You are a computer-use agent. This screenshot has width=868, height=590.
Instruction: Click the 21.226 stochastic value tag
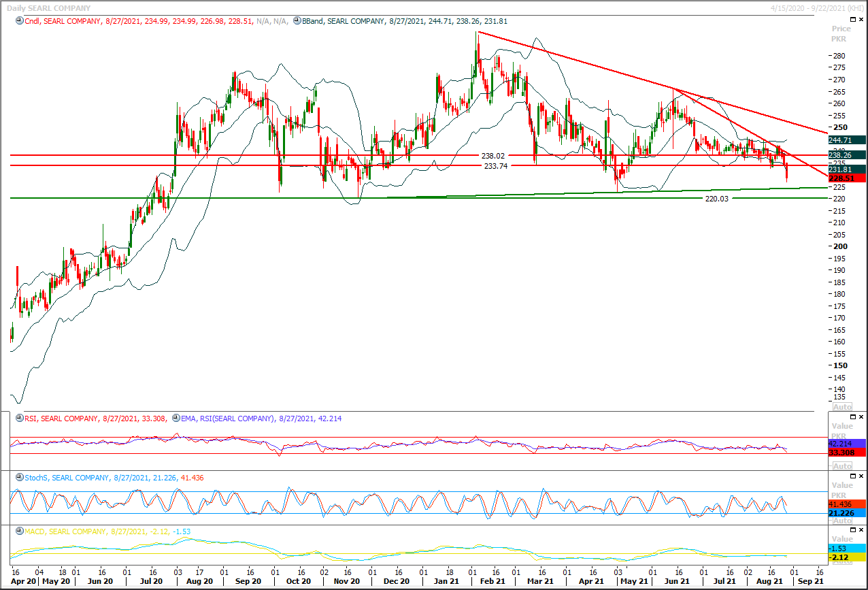847,513
